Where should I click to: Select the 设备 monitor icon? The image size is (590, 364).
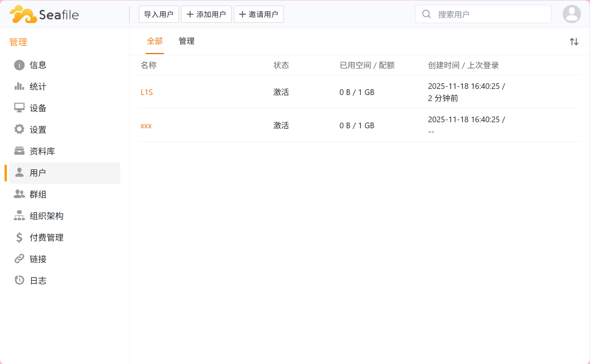(x=19, y=108)
